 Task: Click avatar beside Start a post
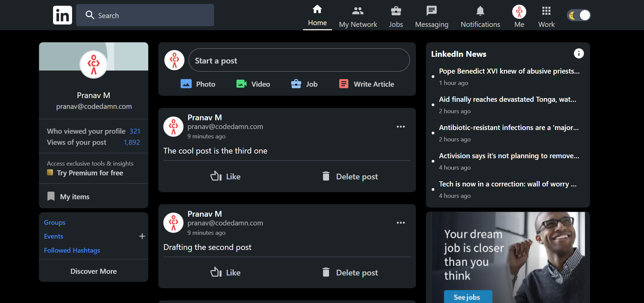click(174, 60)
